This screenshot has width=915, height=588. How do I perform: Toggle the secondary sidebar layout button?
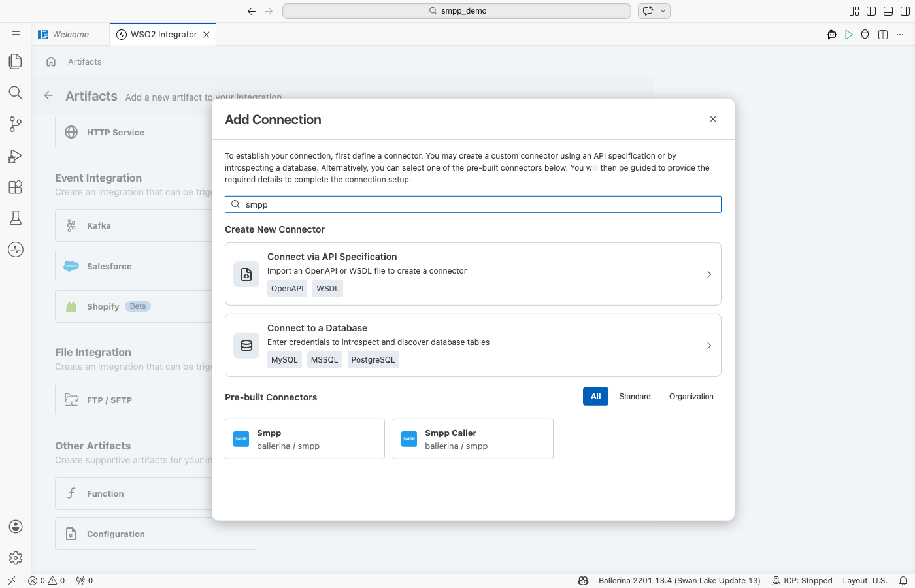coord(905,11)
